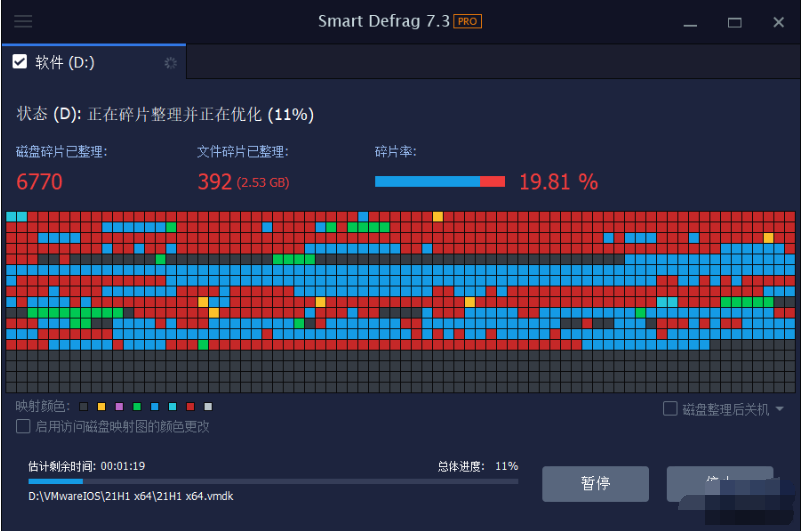This screenshot has height=531, width=801.
Task: Click the status text 正在碎片整理并正在优化 (11%)
Action: pyautogui.click(x=201, y=114)
